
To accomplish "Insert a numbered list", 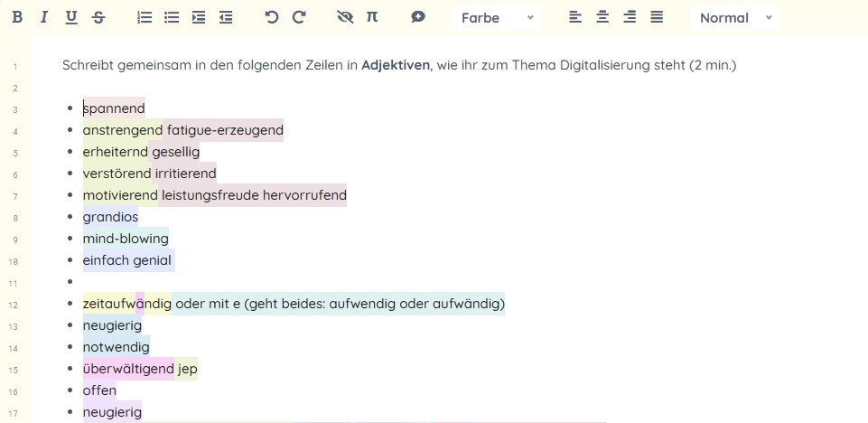I will (x=145, y=17).
